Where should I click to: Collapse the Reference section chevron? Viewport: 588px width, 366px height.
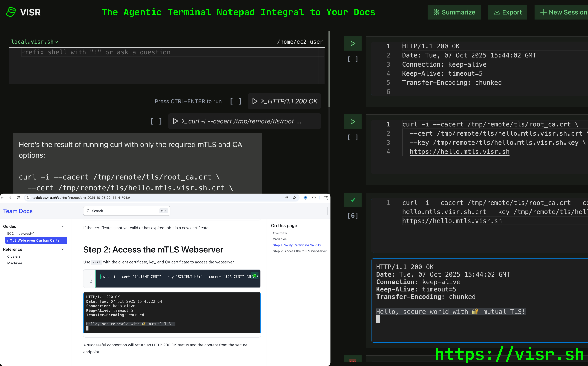pyautogui.click(x=63, y=249)
